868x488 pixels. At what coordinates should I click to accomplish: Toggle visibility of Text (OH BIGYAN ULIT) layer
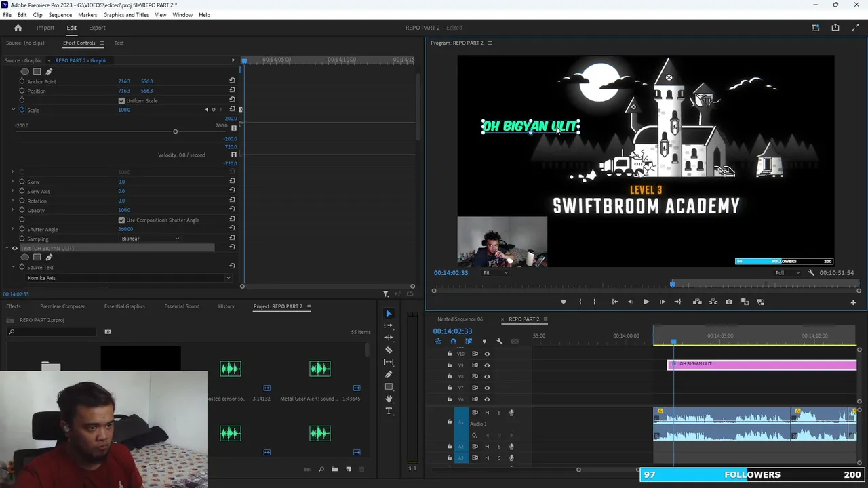(x=14, y=248)
